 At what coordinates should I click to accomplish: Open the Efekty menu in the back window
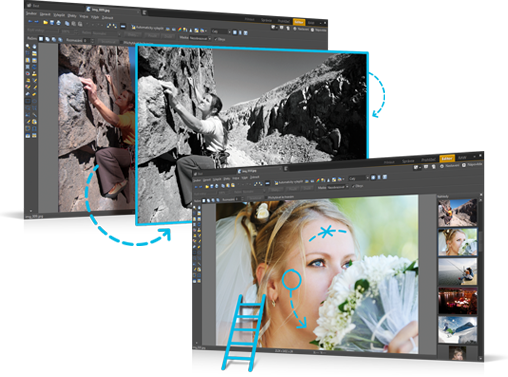click(x=72, y=16)
